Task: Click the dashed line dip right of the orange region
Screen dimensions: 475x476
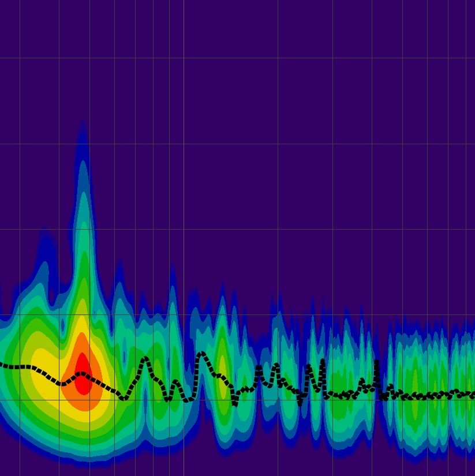Action: pos(123,398)
